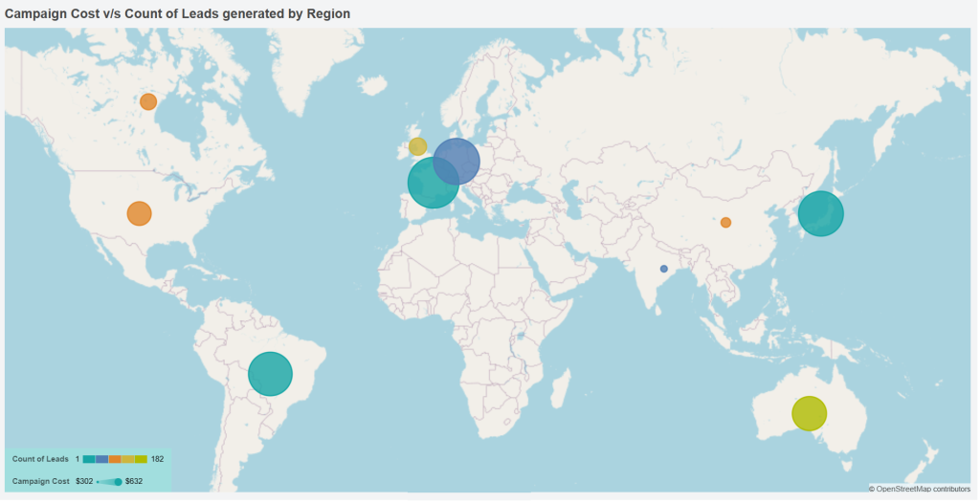Click the $632 maximum value in legend
The height and width of the screenshot is (503, 980).
(x=134, y=481)
